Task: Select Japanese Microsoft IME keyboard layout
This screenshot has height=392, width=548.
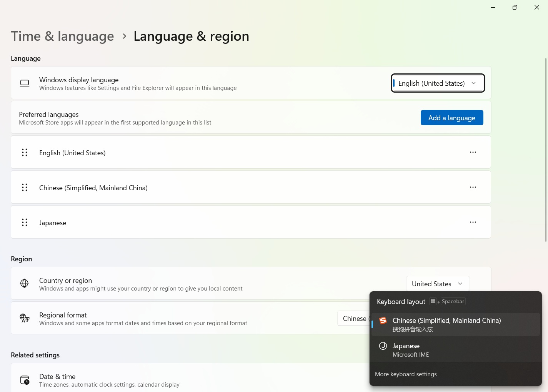Action: point(456,350)
